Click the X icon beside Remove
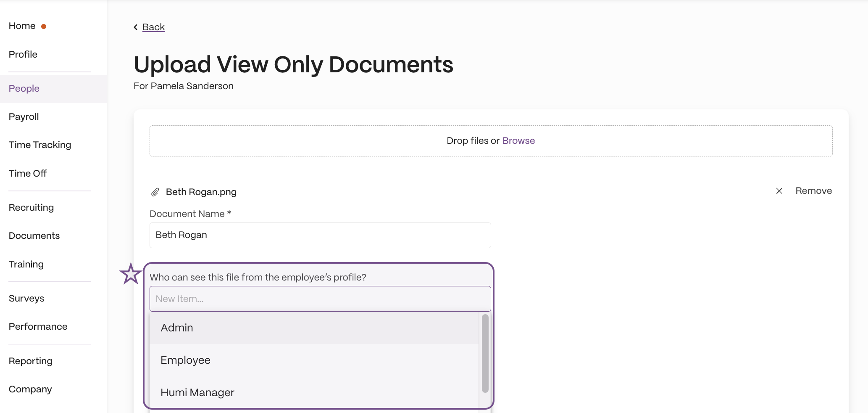 point(779,191)
